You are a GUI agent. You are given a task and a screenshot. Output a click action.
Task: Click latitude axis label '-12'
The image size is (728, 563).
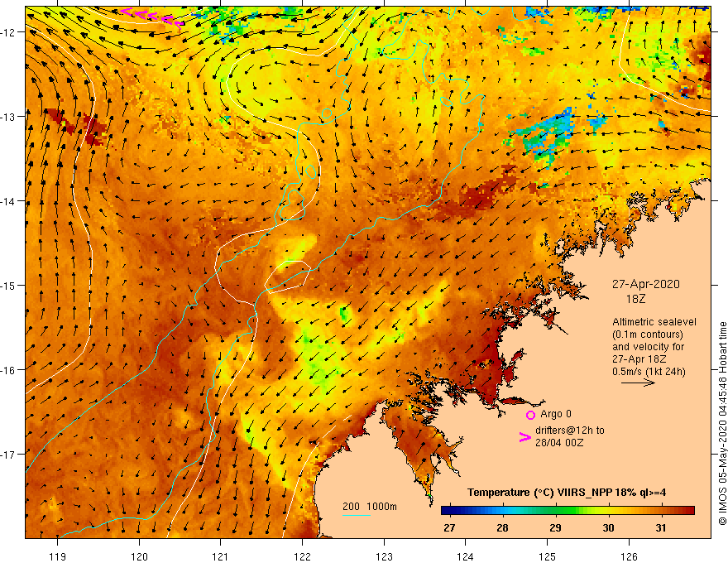[x=8, y=32]
